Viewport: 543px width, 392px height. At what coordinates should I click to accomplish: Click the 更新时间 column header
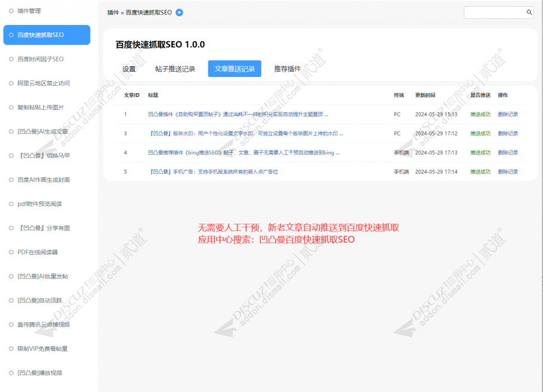coord(425,95)
